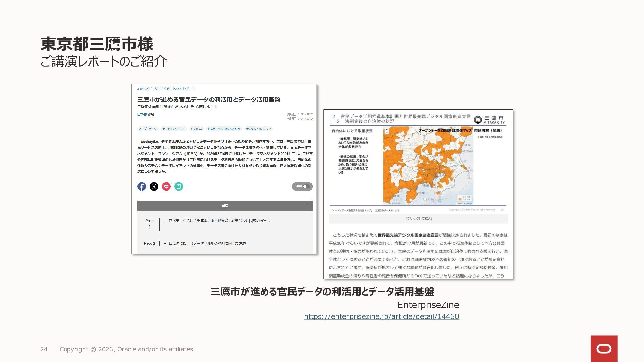This screenshot has width=644, height=362.
Task: Click クリックして拡大 to enlarge the slide
Action: pyautogui.click(x=418, y=219)
